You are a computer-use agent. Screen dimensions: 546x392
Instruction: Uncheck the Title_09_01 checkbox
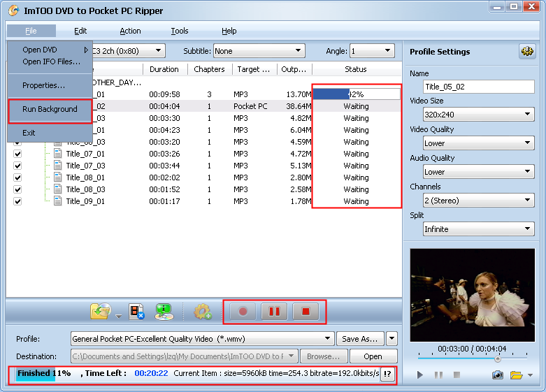[17, 201]
